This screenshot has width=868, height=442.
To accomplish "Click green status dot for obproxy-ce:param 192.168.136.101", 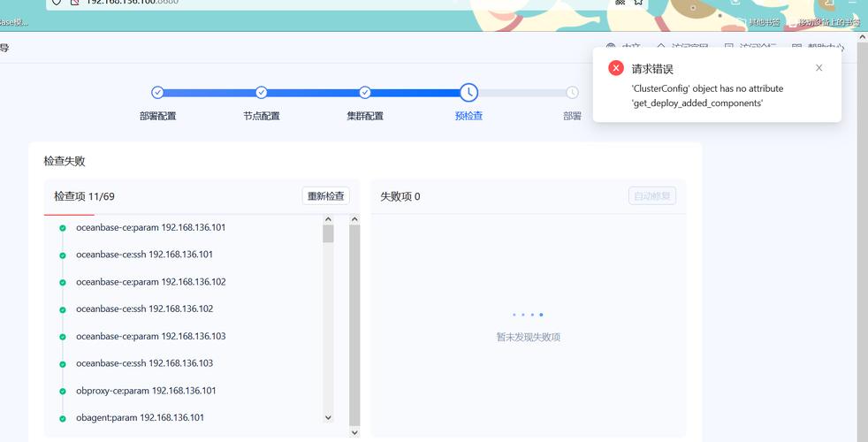I will (63, 391).
